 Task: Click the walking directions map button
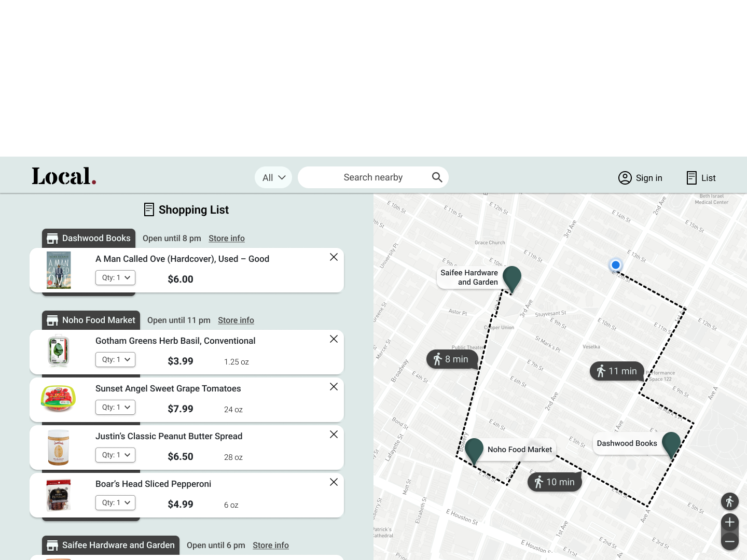(x=730, y=501)
